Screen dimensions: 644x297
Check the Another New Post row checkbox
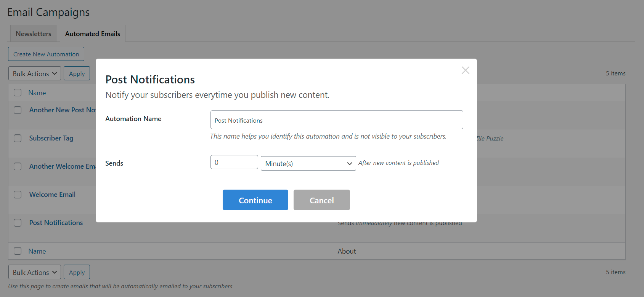coord(18,110)
